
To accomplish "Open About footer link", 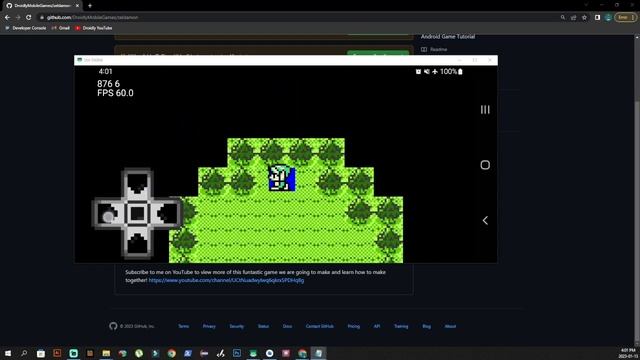I will 450,327.
